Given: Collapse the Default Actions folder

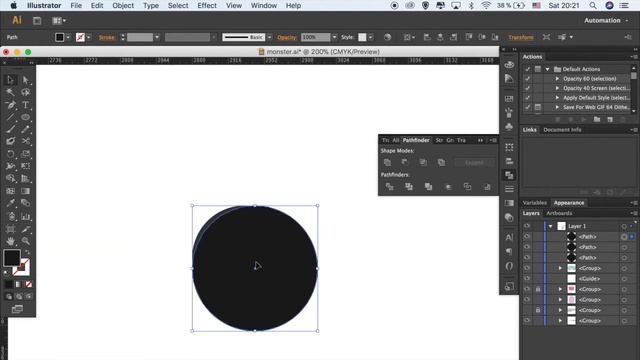Looking at the screenshot, I should [548, 69].
